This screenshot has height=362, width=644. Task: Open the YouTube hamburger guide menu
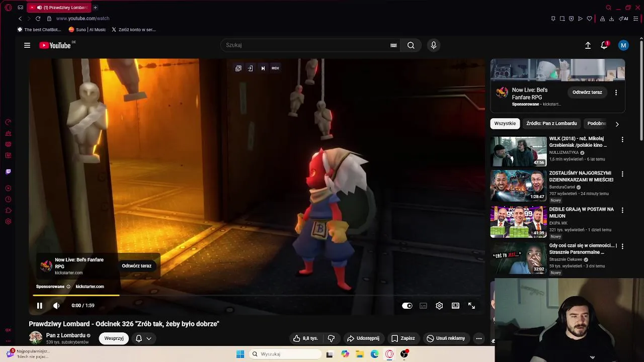(x=27, y=45)
